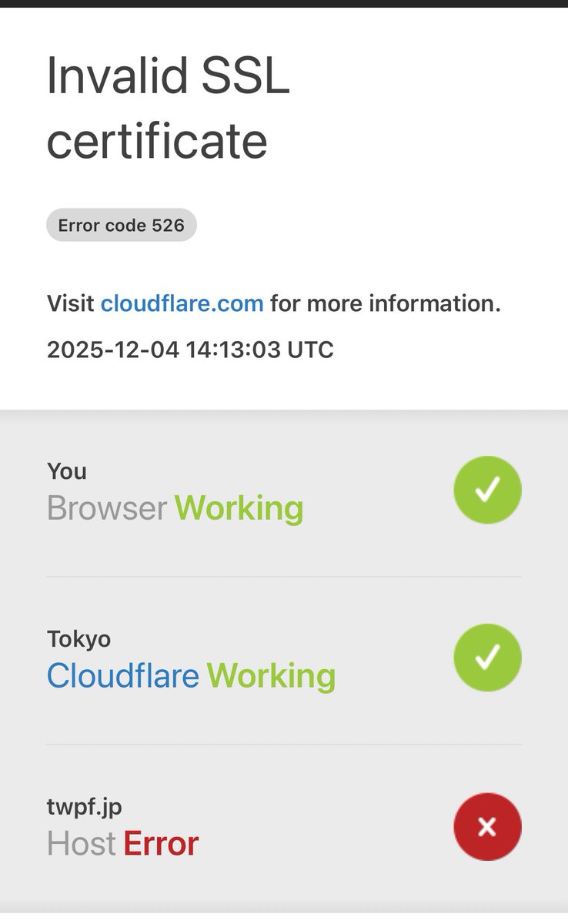Click the green Working text after Cloudflare

(x=271, y=675)
